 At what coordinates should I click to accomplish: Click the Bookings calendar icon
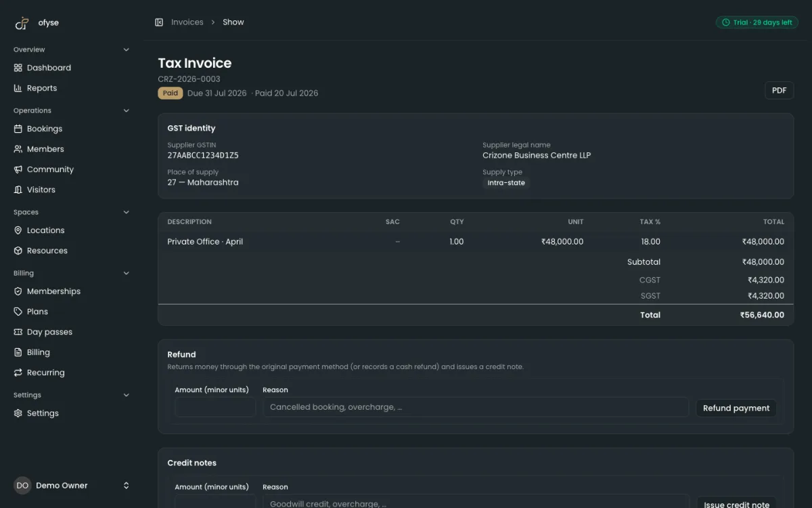pos(18,129)
